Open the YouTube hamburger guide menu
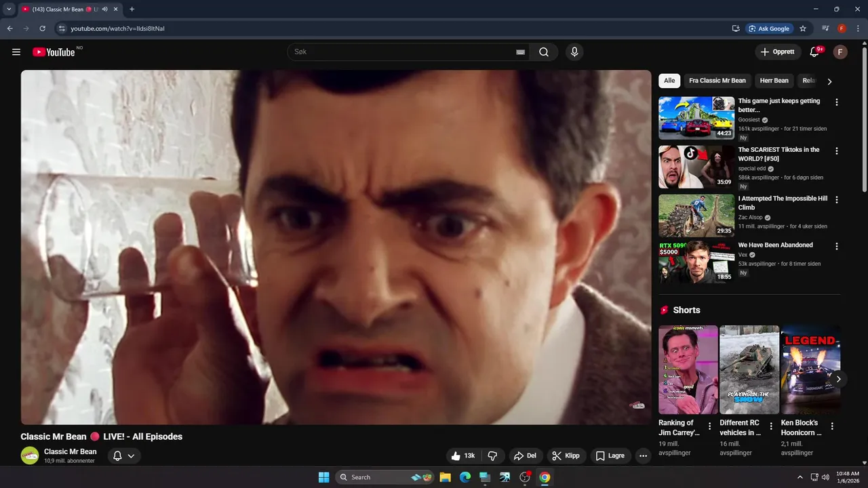 click(x=16, y=52)
